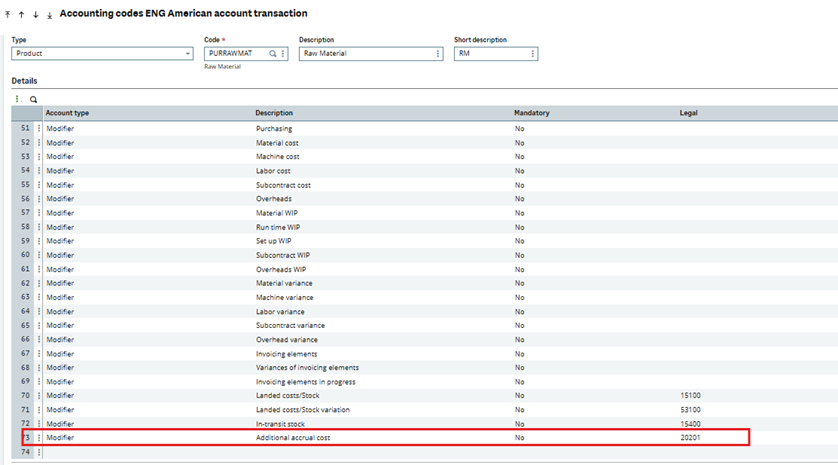The height and width of the screenshot is (465, 838).
Task: Go to the first record arrow
Action: point(8,14)
